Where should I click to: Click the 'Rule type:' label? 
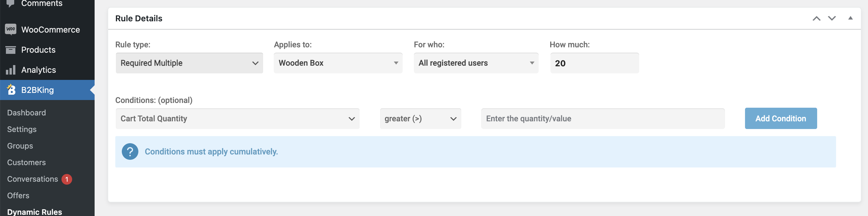133,45
